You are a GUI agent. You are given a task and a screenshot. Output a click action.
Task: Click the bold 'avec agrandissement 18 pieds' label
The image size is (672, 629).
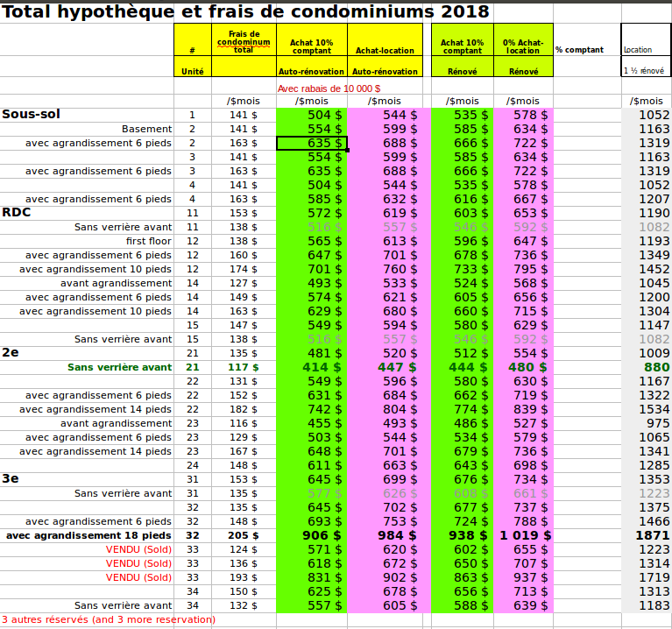[88, 535]
